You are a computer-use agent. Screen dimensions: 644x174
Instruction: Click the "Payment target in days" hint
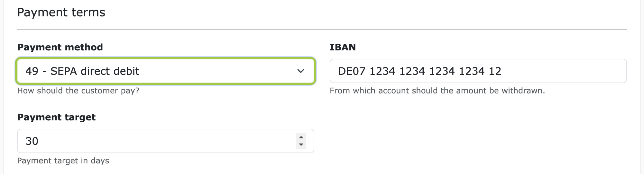click(63, 161)
